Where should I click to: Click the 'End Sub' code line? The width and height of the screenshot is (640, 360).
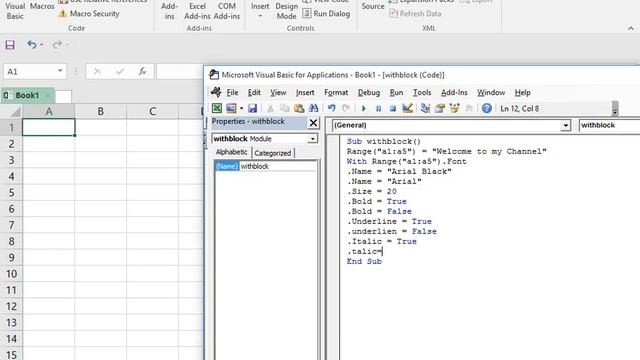click(x=364, y=261)
